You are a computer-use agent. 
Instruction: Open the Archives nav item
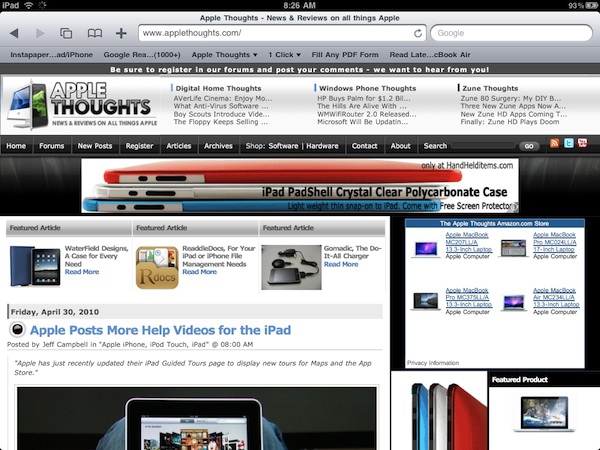click(218, 146)
